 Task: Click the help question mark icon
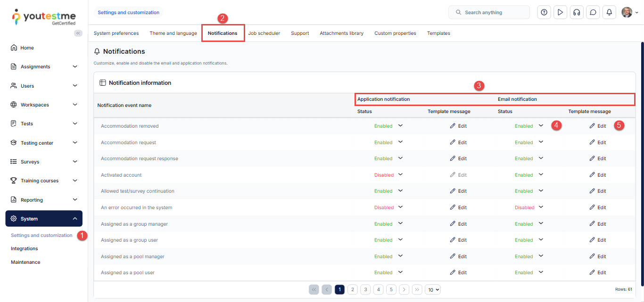tap(544, 12)
